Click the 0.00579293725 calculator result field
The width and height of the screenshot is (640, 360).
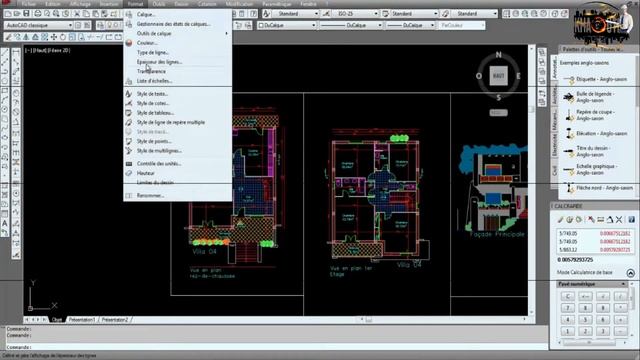pyautogui.click(x=575, y=260)
